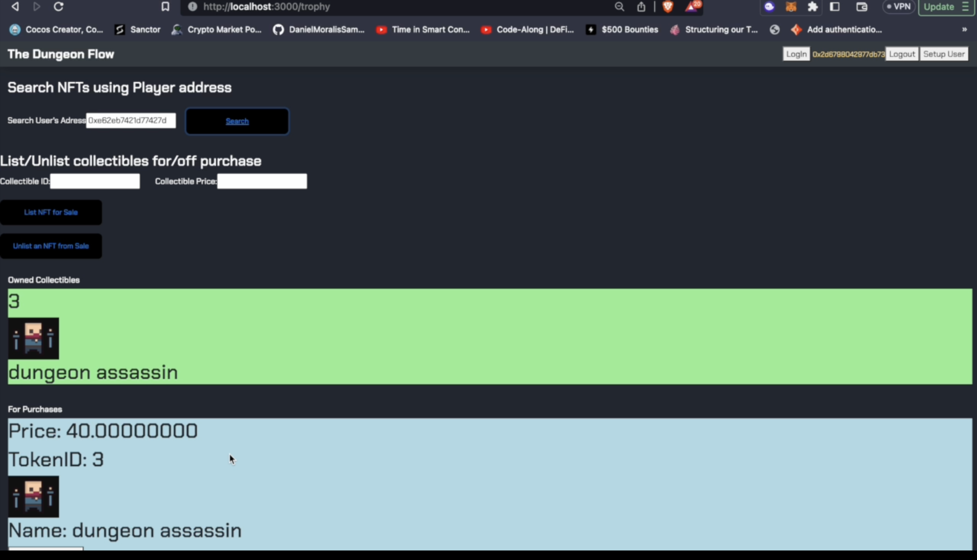The height and width of the screenshot is (560, 977).
Task: Open the page zoom search icon
Action: click(619, 6)
